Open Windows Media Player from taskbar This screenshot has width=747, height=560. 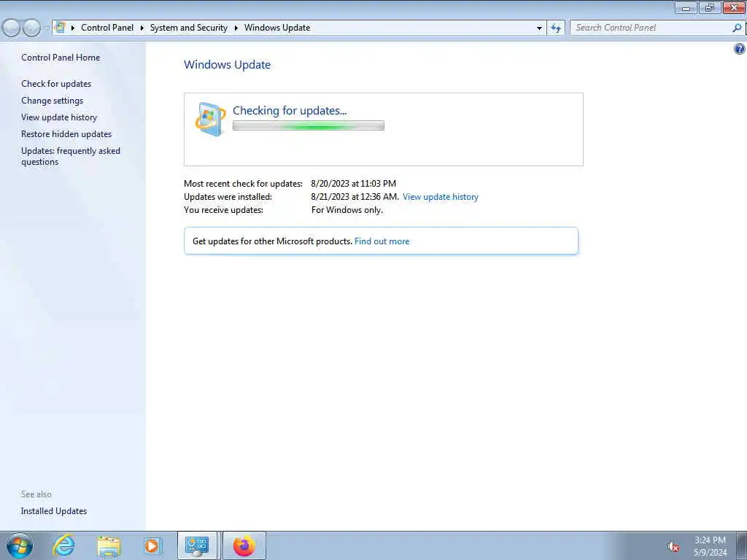[x=152, y=545]
